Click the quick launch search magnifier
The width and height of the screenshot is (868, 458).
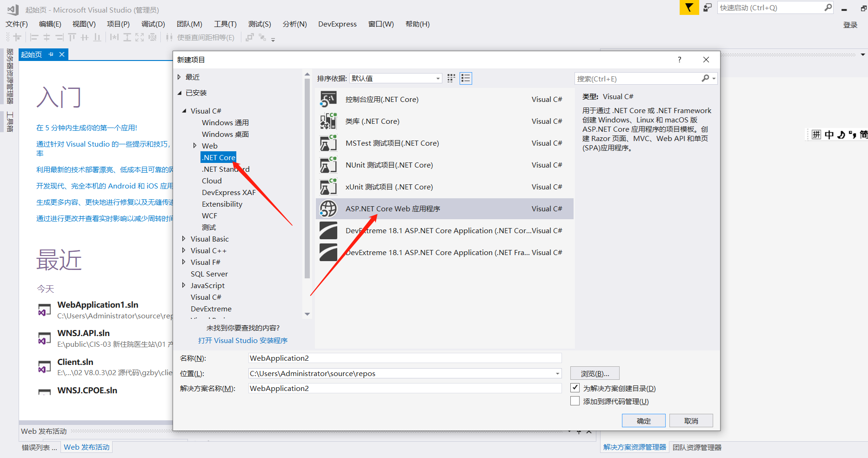click(828, 7)
